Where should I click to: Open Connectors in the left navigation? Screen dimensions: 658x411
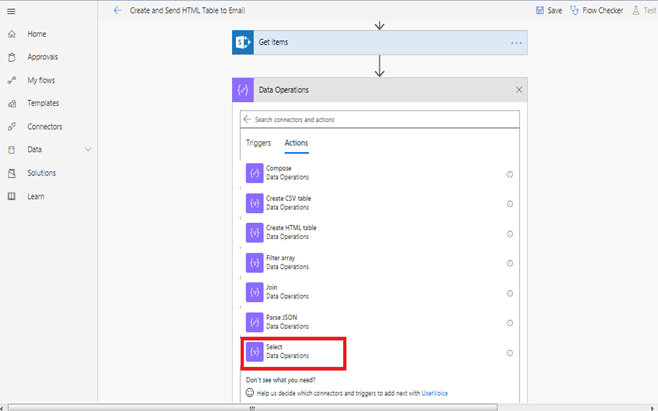point(44,126)
